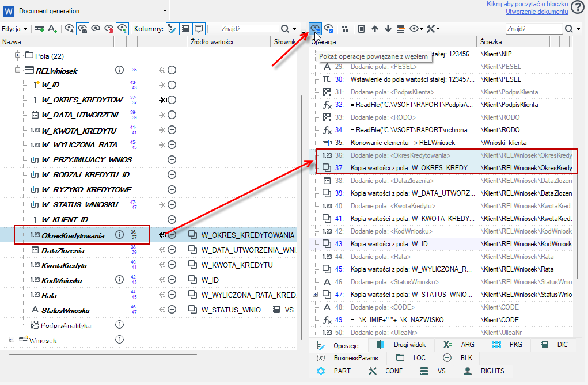The image size is (588, 385).
Task: Open the eye visibility dropdown in operations toolbar
Action: click(416, 29)
